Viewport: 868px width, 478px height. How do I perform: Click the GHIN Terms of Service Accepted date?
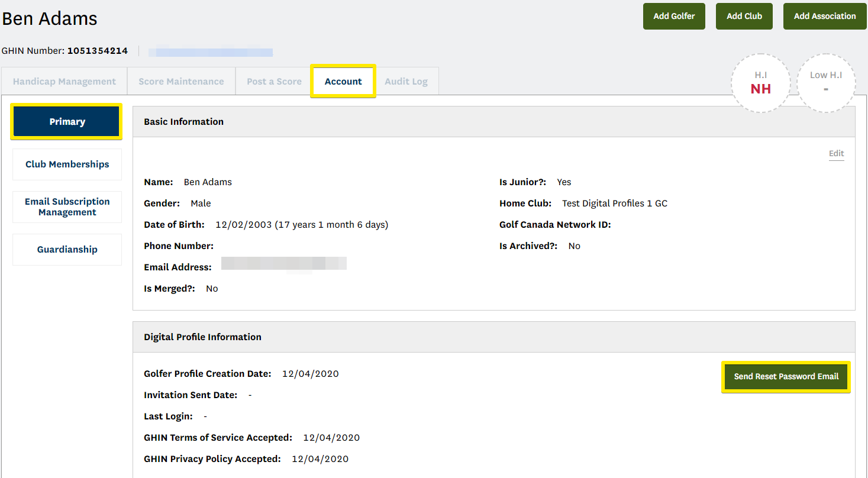click(331, 437)
